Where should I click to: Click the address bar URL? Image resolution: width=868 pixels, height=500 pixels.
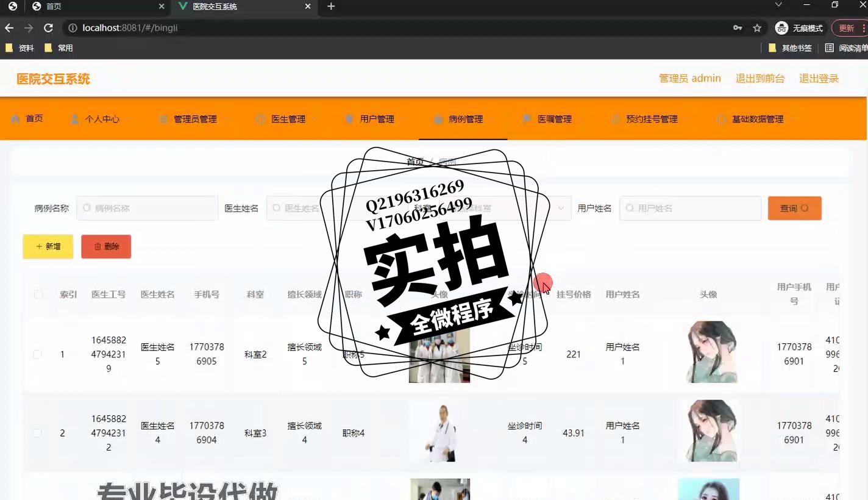click(x=130, y=28)
